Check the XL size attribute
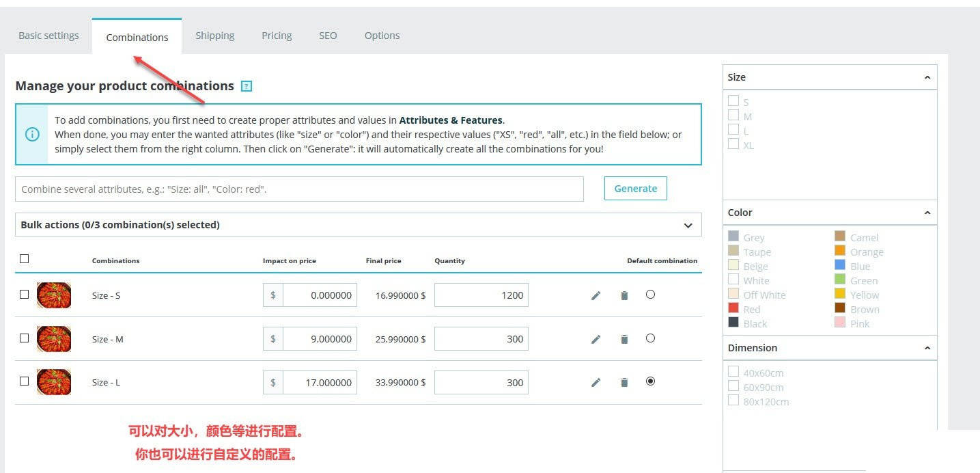980x473 pixels. 733,144
